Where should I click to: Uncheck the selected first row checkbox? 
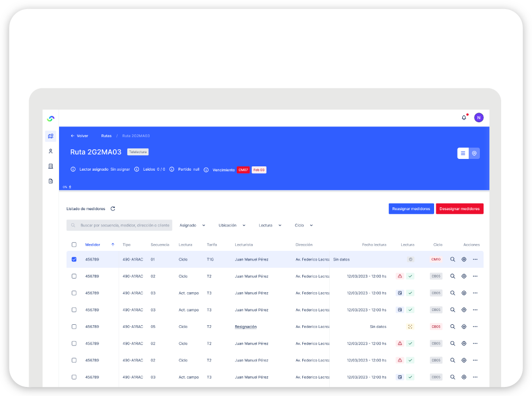[74, 259]
